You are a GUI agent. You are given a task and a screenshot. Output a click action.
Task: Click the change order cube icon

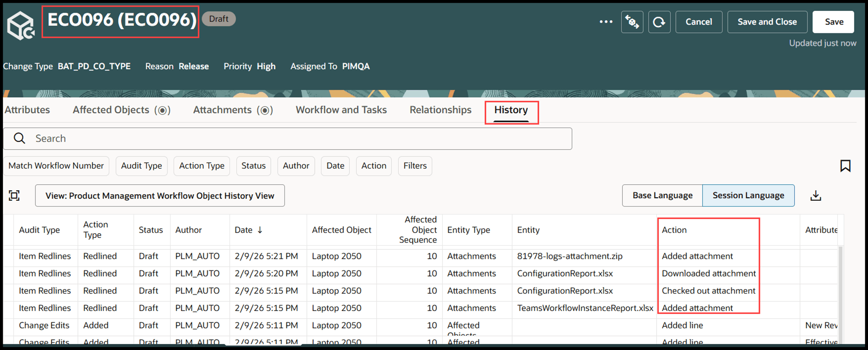21,26
